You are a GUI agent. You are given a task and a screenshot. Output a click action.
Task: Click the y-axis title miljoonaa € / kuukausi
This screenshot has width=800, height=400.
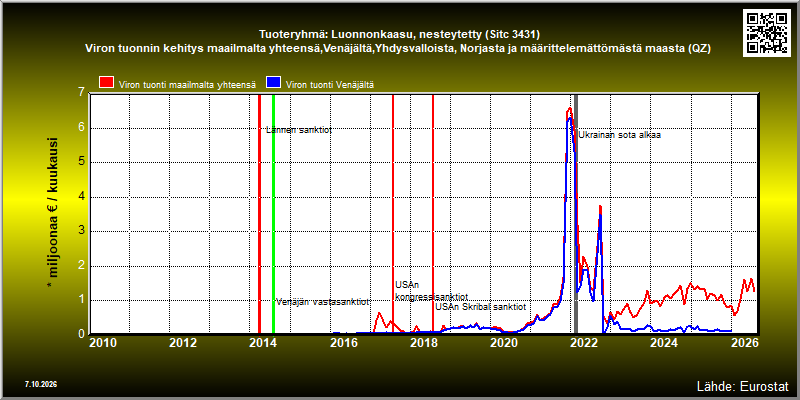tap(53, 213)
